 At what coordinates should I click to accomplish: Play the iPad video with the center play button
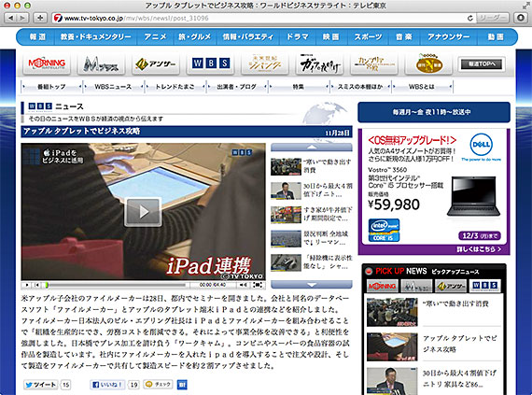tap(143, 212)
